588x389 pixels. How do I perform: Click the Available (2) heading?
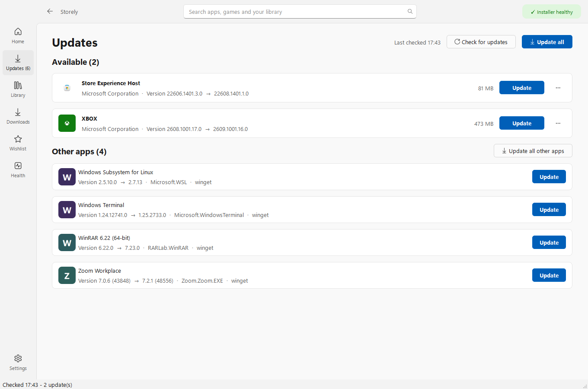tap(76, 62)
